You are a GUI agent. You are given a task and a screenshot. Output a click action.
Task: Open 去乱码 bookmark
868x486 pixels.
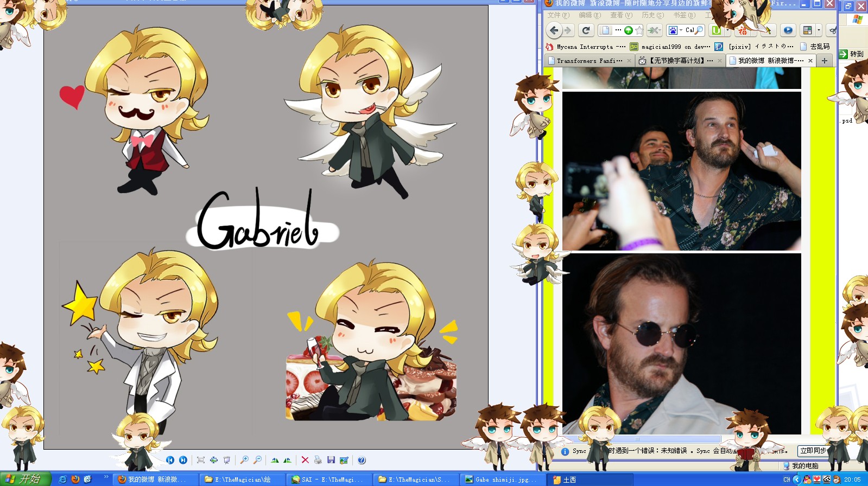pos(815,47)
